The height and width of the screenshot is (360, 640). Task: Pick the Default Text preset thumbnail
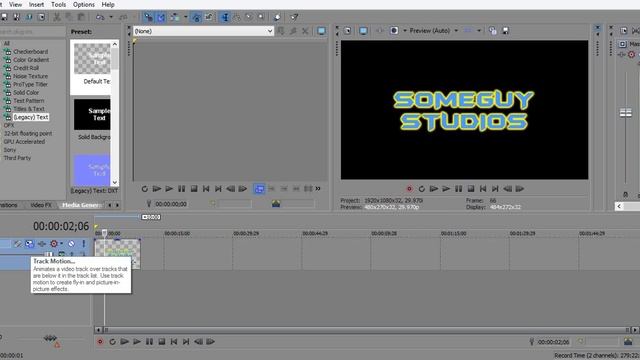click(92, 59)
